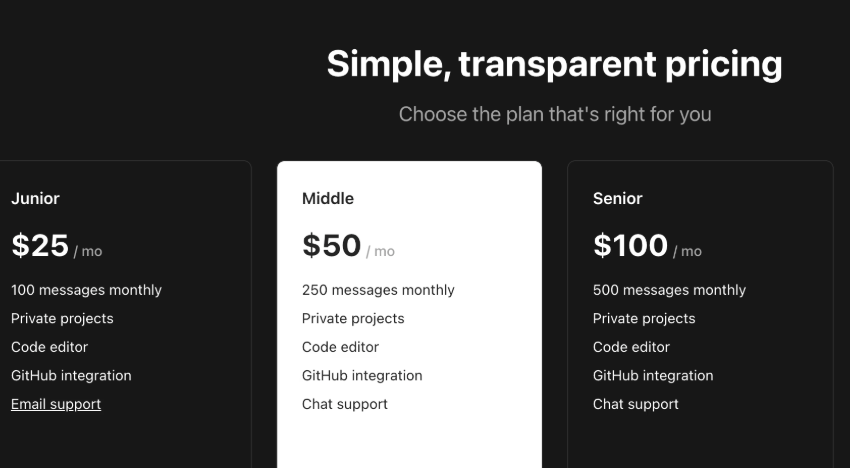
Task: Click "500 messages monthly" feature text
Action: pyautogui.click(x=669, y=290)
